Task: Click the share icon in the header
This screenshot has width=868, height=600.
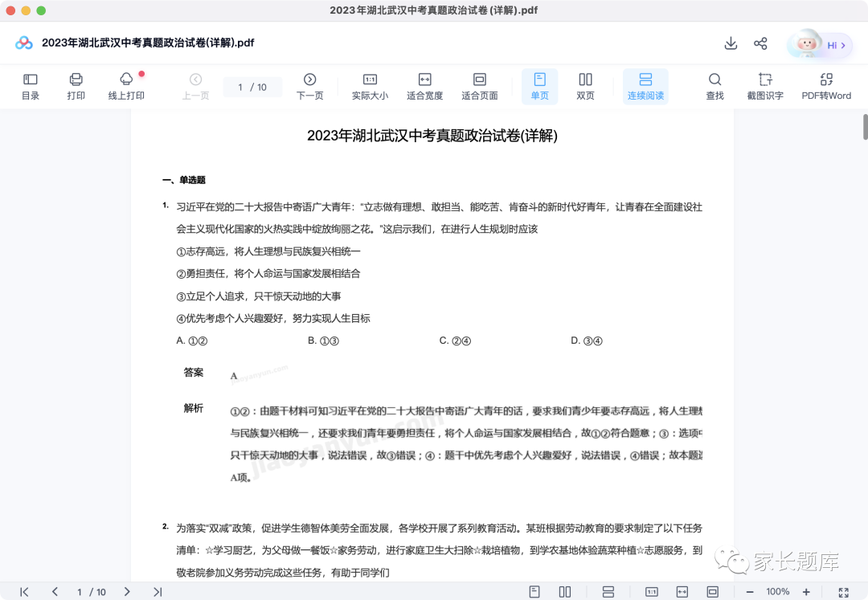Action: tap(760, 43)
